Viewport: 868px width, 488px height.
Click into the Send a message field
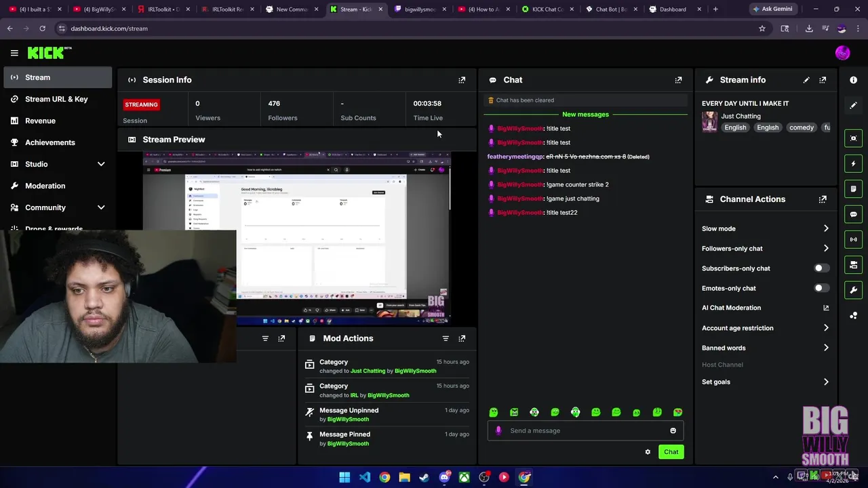click(585, 430)
